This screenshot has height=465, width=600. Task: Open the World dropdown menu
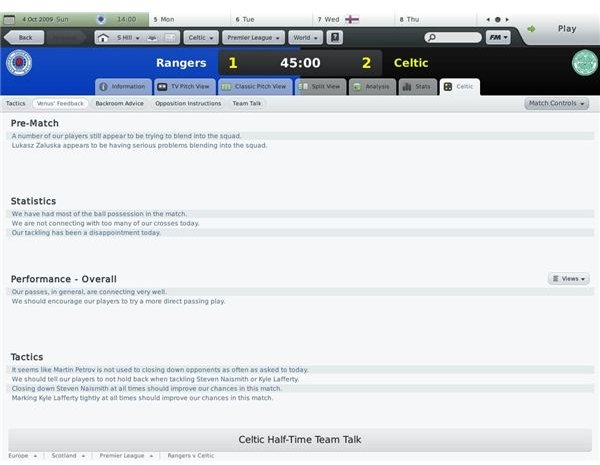click(x=305, y=38)
